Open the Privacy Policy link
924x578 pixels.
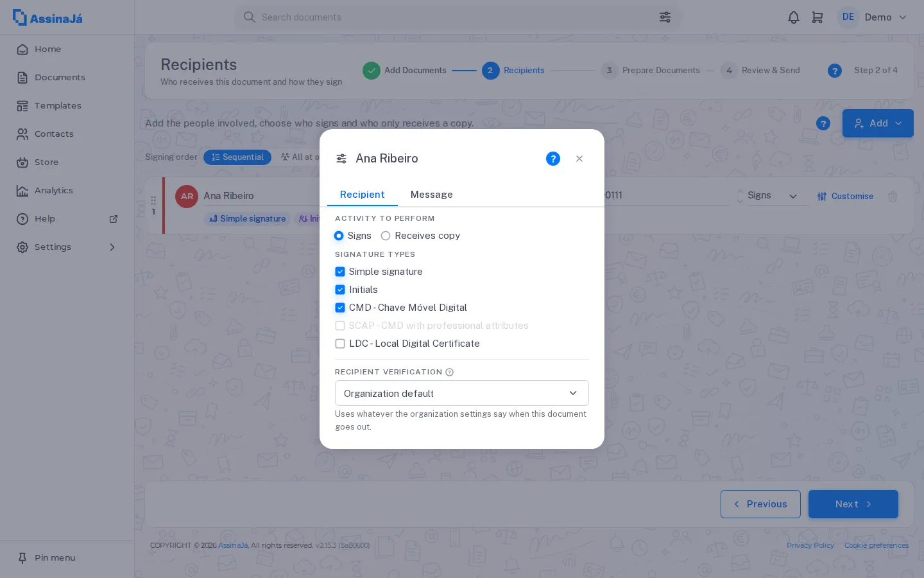pos(810,545)
